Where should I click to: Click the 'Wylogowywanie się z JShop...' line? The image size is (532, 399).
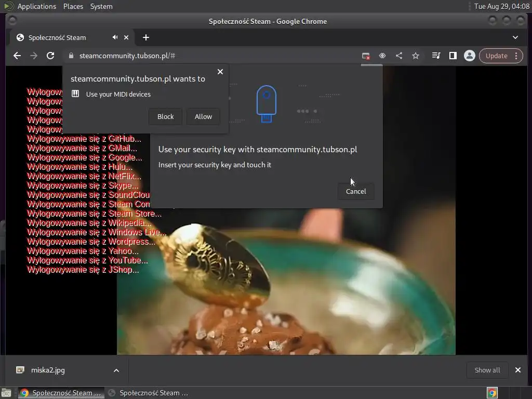[83, 270]
